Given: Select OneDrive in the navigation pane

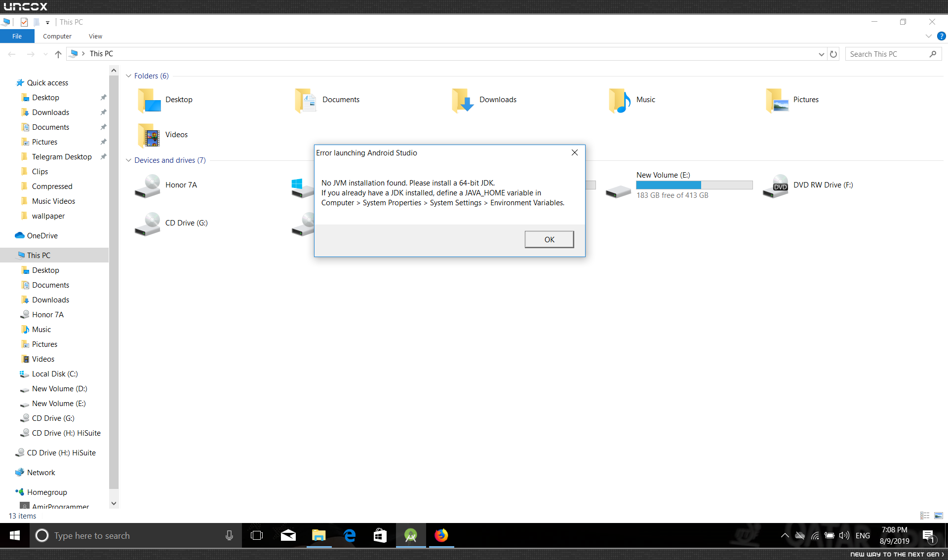Looking at the screenshot, I should (x=42, y=236).
